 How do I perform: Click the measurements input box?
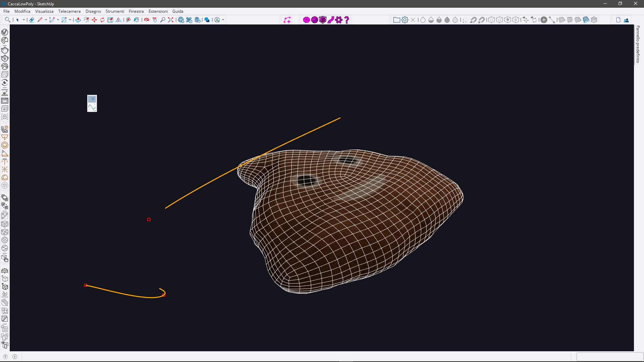click(x=610, y=357)
